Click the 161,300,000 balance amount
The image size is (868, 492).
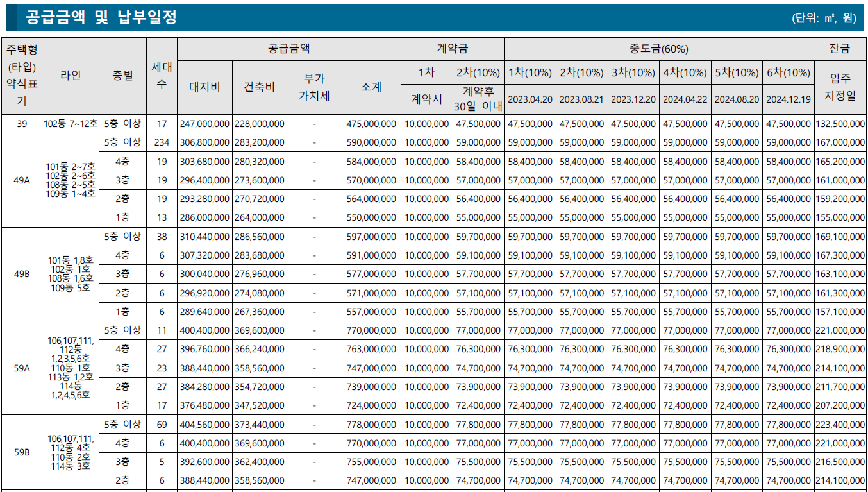point(840,293)
